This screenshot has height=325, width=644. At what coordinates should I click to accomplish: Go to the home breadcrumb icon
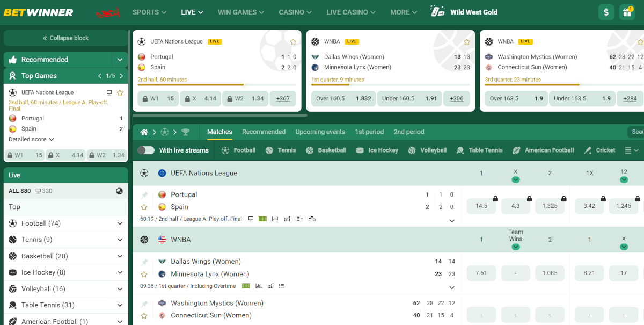click(x=144, y=132)
